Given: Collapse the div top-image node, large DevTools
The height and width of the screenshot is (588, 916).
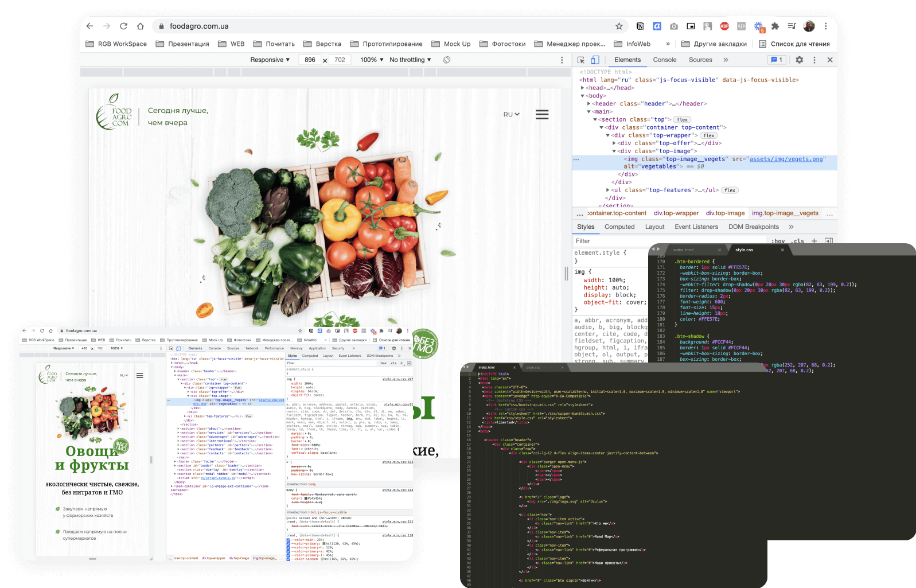Looking at the screenshot, I should (614, 151).
